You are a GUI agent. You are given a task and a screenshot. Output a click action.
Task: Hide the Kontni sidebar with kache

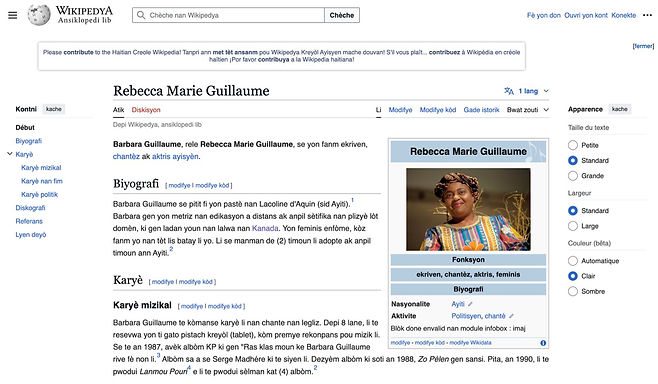tap(54, 109)
